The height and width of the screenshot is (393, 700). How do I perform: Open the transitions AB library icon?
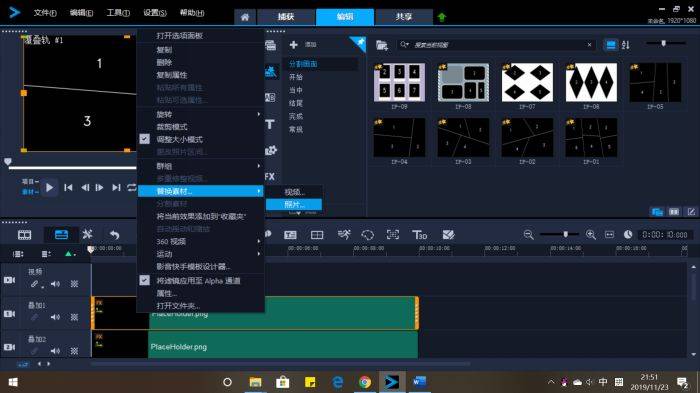[x=271, y=97]
